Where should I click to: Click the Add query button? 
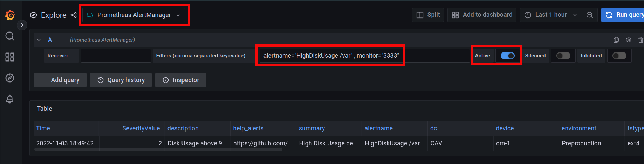60,80
